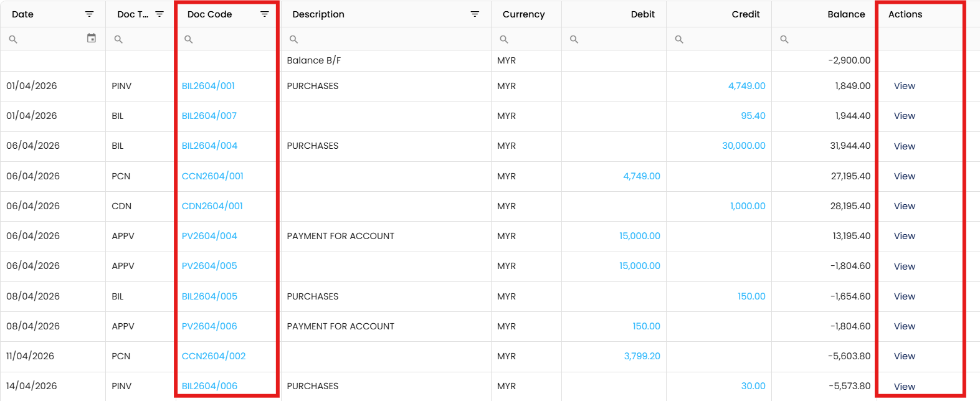Sort by the Balance column header
The image size is (980, 401).
coord(846,14)
